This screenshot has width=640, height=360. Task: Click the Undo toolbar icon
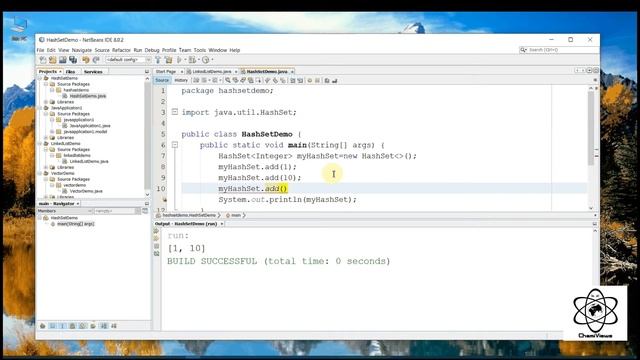click(x=86, y=60)
